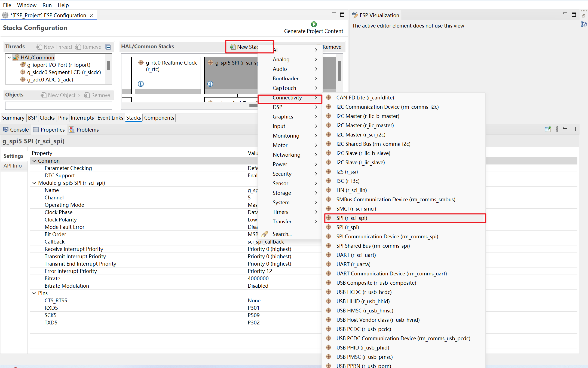Viewport: 588px width, 368px height.
Task: Expand the Networking submenu
Action: coord(290,155)
